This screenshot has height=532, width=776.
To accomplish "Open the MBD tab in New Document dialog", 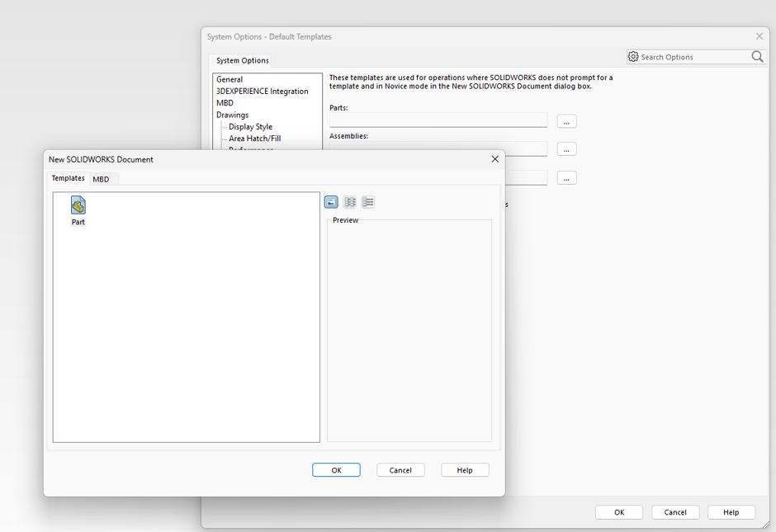I will coord(101,179).
